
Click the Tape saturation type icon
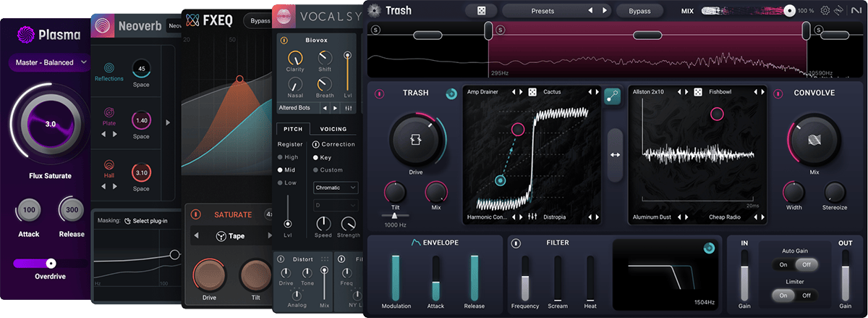(221, 236)
